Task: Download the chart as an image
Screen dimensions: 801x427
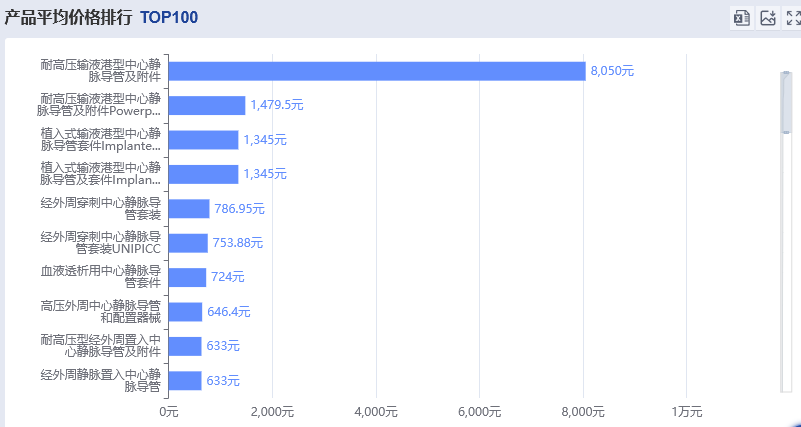Action: [x=768, y=18]
